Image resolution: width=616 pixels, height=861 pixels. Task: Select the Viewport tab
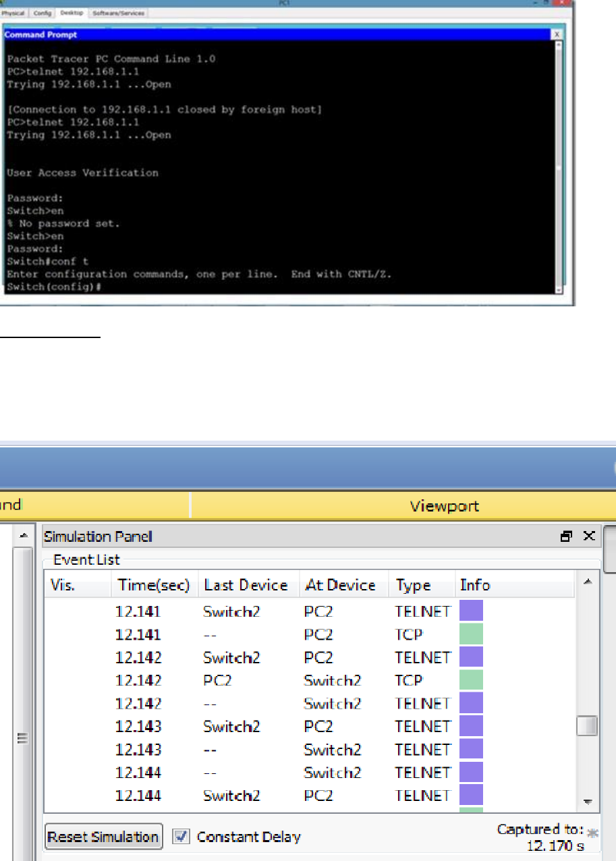click(444, 505)
